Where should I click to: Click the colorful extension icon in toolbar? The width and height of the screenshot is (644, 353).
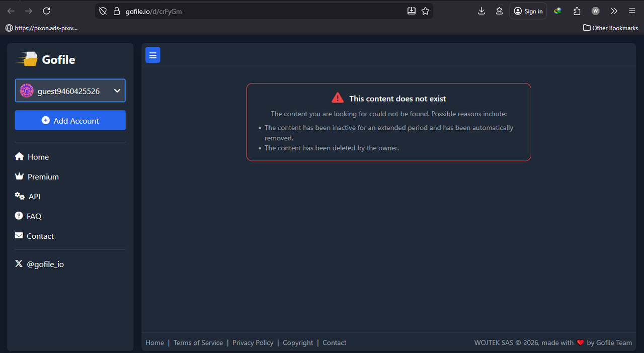pos(558,11)
